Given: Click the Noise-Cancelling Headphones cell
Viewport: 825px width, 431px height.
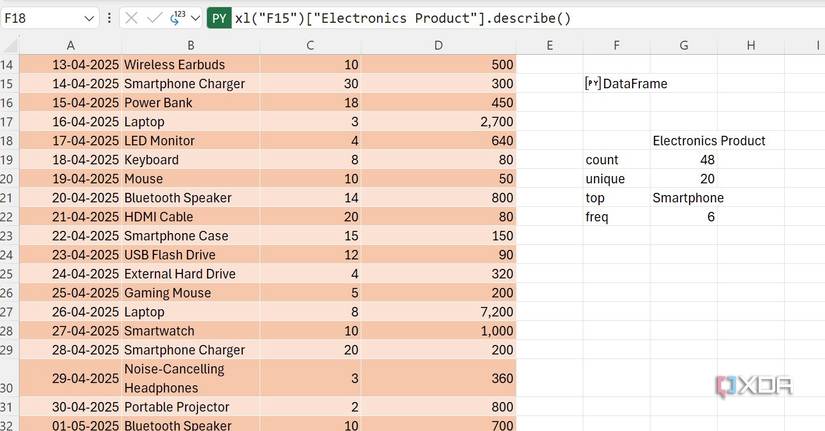Looking at the screenshot, I should point(190,378).
